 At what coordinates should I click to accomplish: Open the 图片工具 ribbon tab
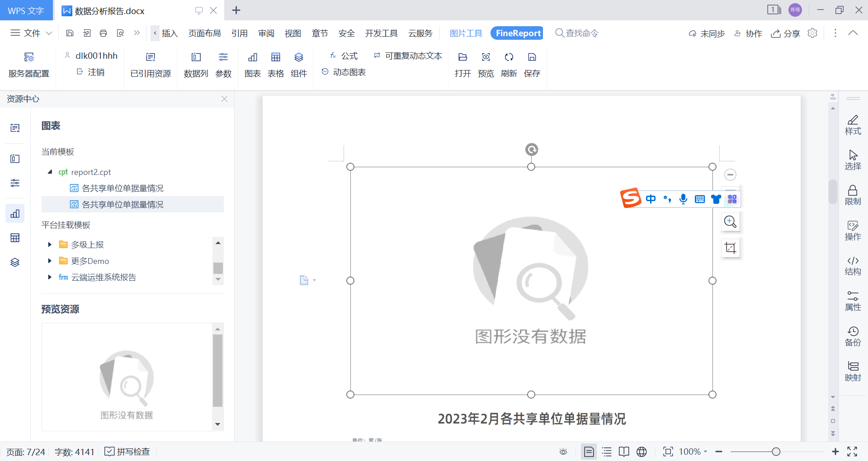[x=466, y=33]
